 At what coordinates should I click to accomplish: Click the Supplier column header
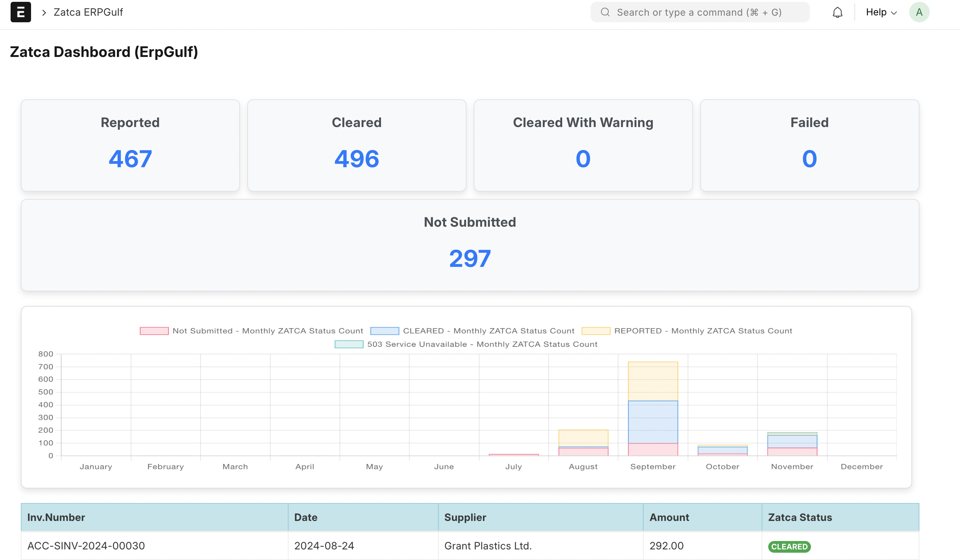[541, 517]
